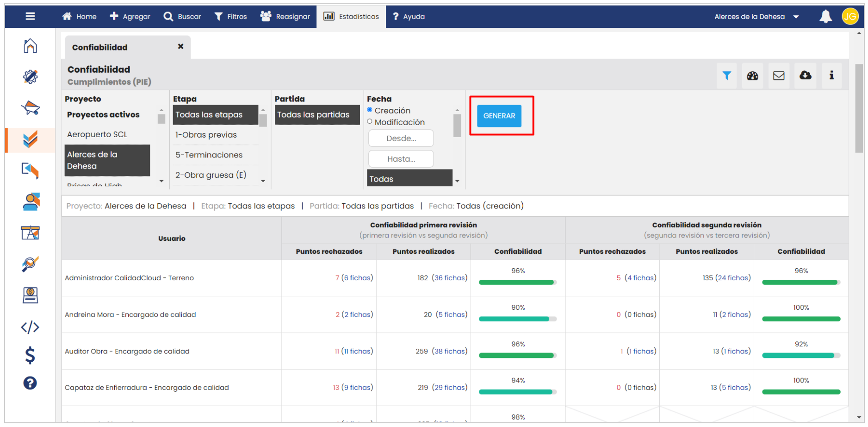Click the sidebar dollar sign icon
This screenshot has height=427, width=868.
tap(30, 355)
